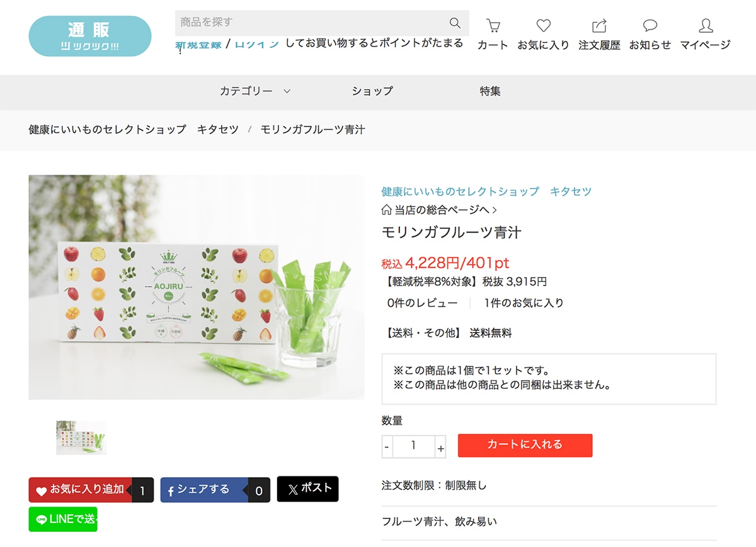The image size is (756, 547).
Task: Open the ショップ menu item
Action: click(x=372, y=91)
